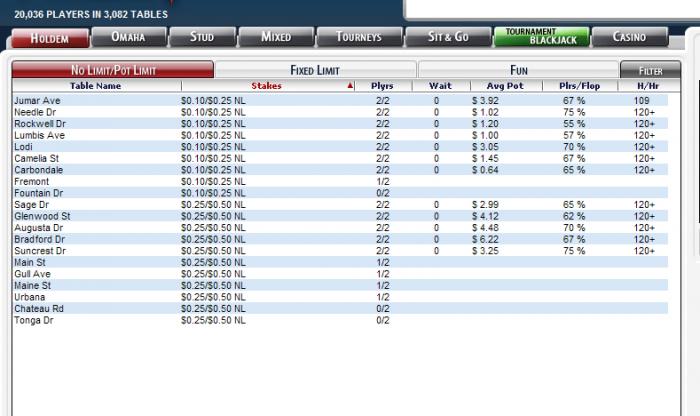Click the 20,036 players in 3,082 tables text
Screen dimensions: 700x416
point(91,14)
